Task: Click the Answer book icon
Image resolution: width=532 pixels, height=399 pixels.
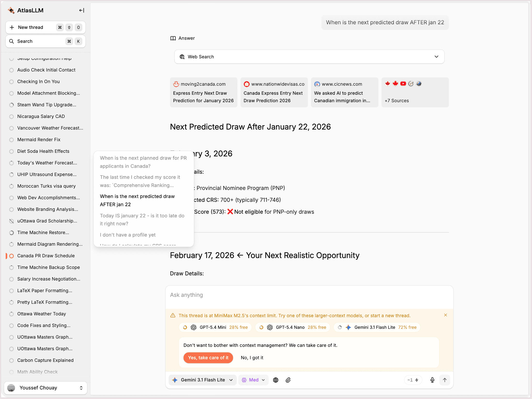Action: click(x=173, y=38)
